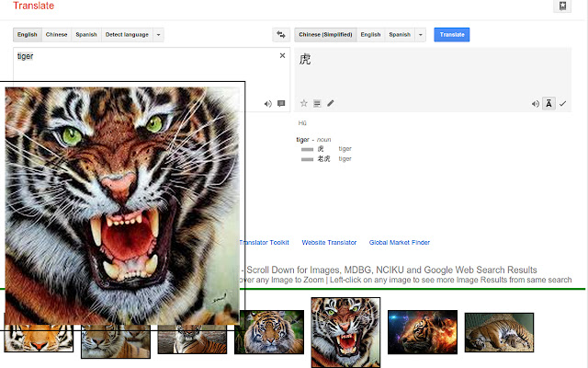This screenshot has height=368, width=588.
Task: Select English as target language
Action: [x=370, y=35]
